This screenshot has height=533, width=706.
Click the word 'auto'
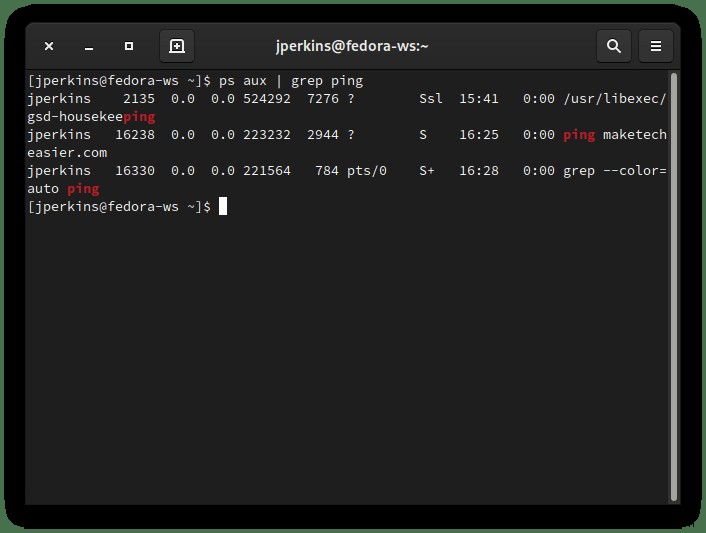(x=43, y=189)
